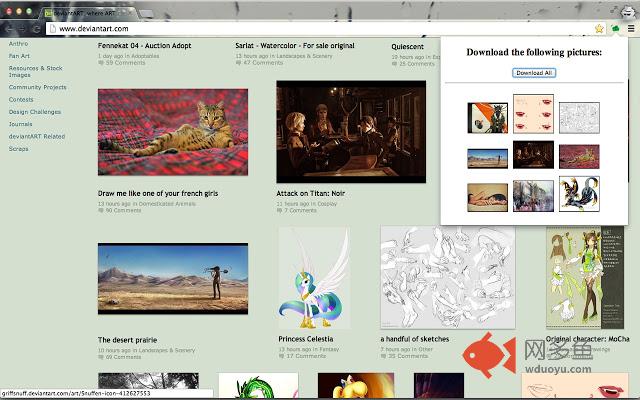
Task: Open The desert prairie title link
Action: [128, 340]
